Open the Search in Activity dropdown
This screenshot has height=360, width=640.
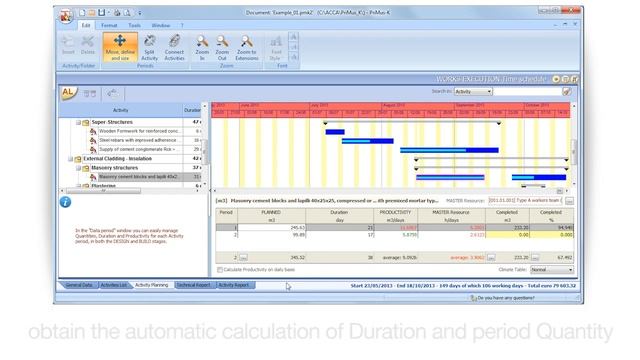coord(473,92)
